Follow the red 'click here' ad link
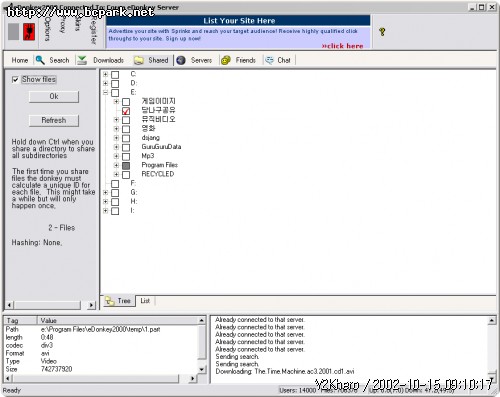The width and height of the screenshot is (500, 397). [342, 46]
